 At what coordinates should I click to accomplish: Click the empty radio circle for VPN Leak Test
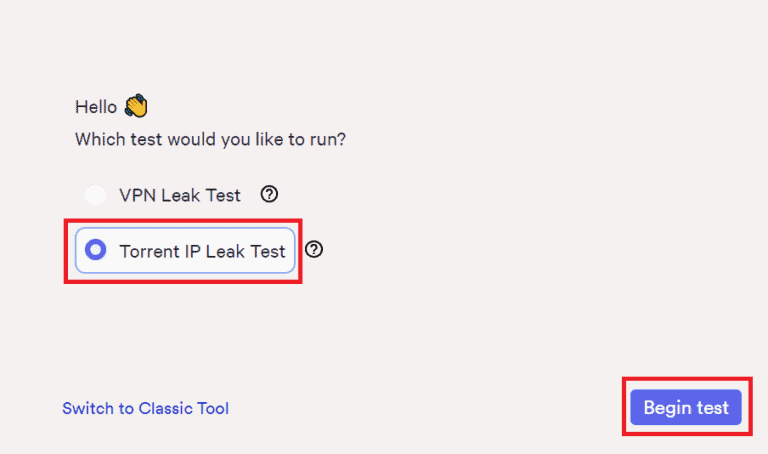96,196
